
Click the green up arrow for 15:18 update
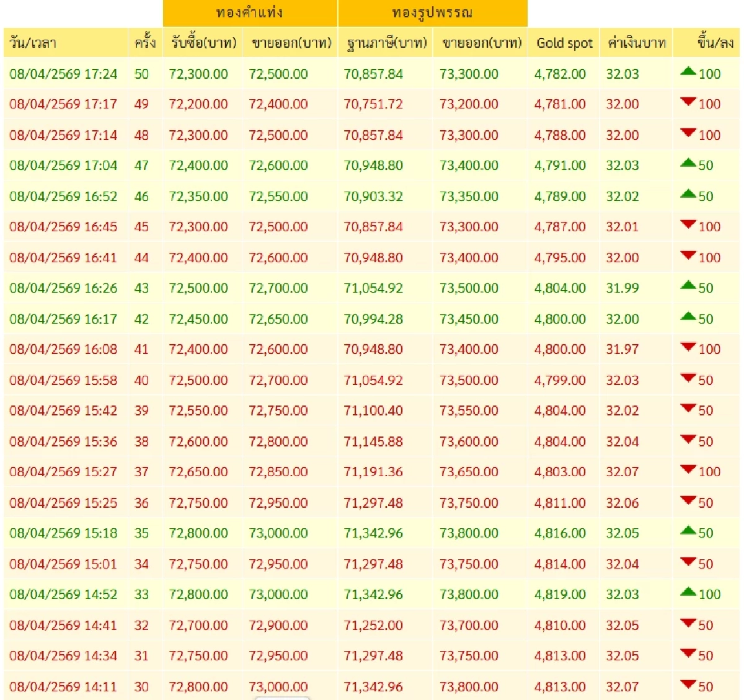(688, 531)
